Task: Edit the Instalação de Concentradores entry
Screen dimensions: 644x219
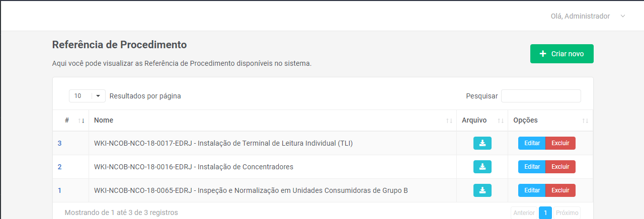Action: [532, 167]
